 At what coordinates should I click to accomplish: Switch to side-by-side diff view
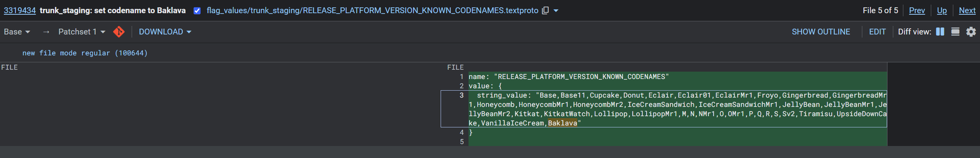tap(940, 32)
